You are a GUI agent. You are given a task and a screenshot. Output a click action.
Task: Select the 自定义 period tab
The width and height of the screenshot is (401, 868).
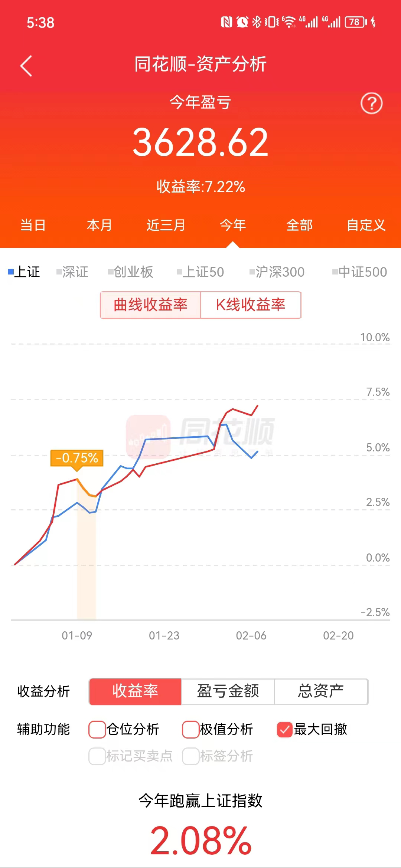pyautogui.click(x=366, y=225)
